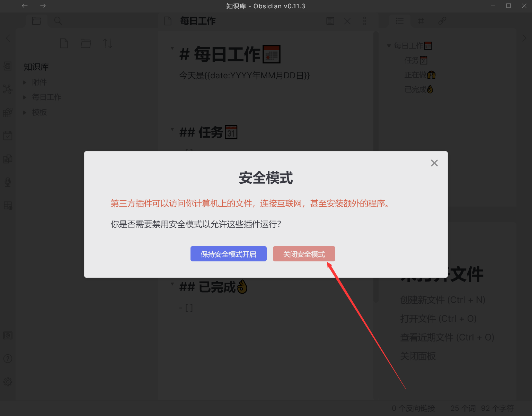
Task: Click 关闭面板 link
Action: click(418, 356)
